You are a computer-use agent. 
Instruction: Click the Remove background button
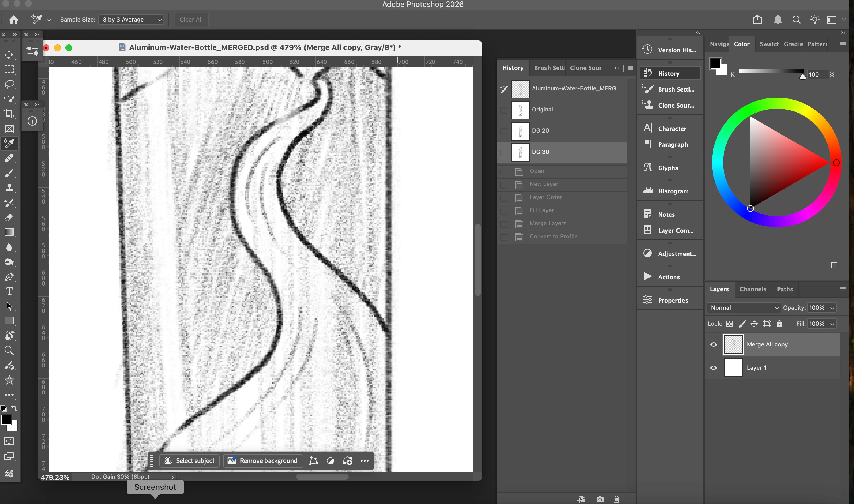263,460
